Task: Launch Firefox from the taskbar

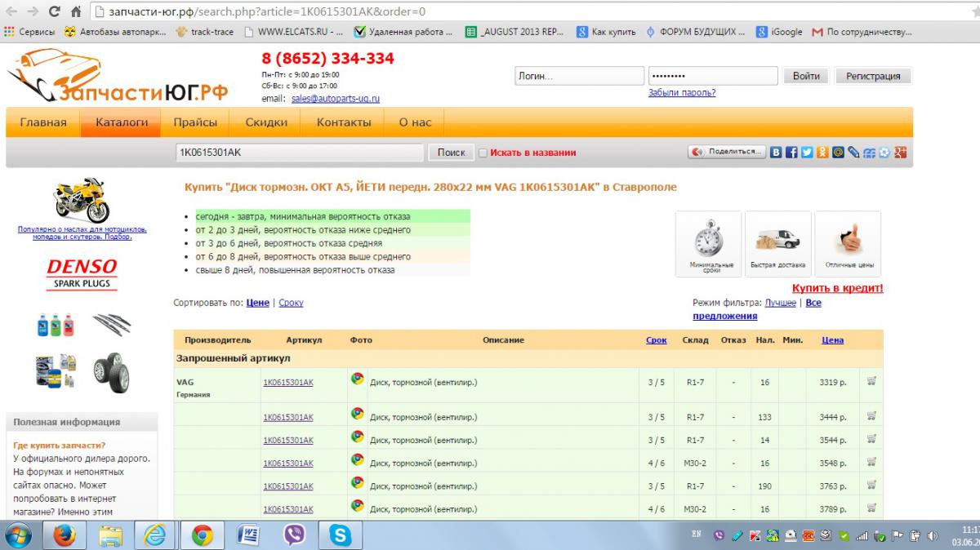Action: click(64, 535)
